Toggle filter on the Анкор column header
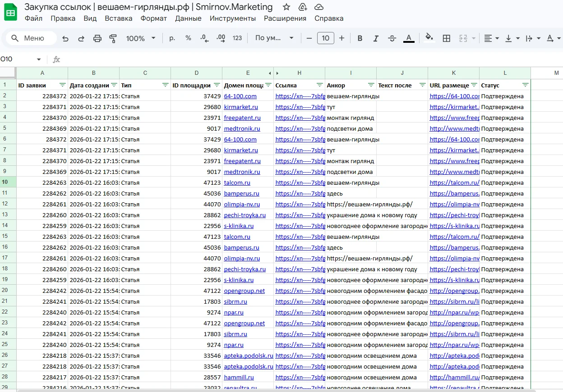Screen dimensions: 563x392 [371, 85]
